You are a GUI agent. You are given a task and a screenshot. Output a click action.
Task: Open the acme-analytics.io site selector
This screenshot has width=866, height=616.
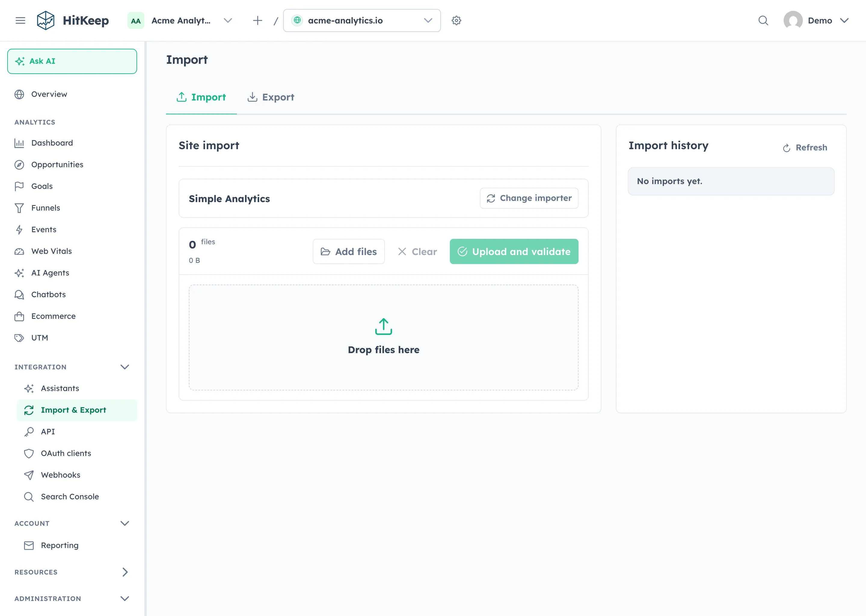[362, 20]
